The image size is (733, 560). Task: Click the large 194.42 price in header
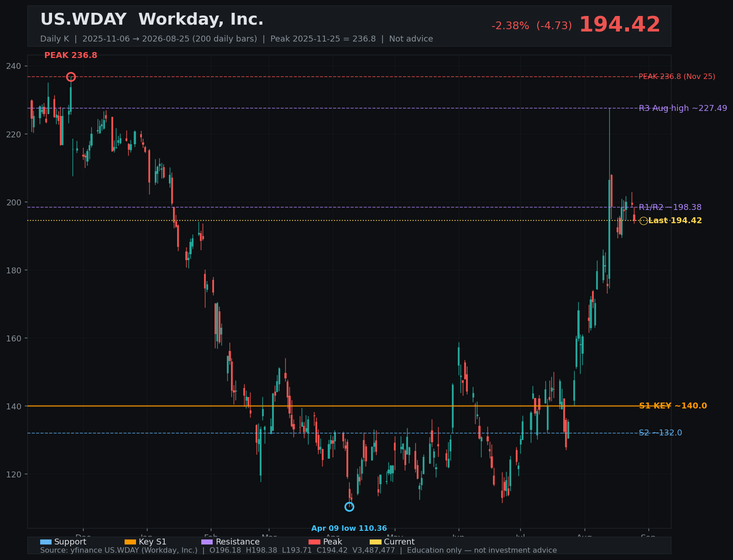point(620,25)
